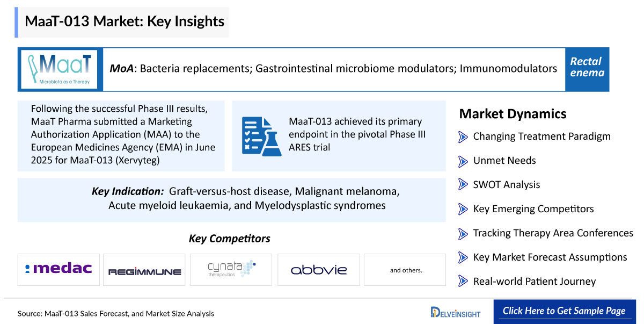Select the REGiMMUNE competitor logo
Image resolution: width=644 pixels, height=324 pixels.
(144, 270)
